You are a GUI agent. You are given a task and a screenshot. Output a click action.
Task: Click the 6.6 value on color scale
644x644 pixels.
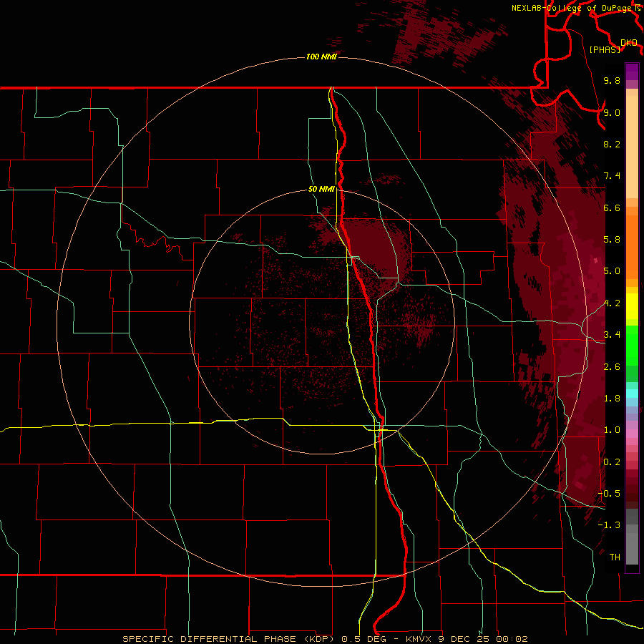coord(612,208)
